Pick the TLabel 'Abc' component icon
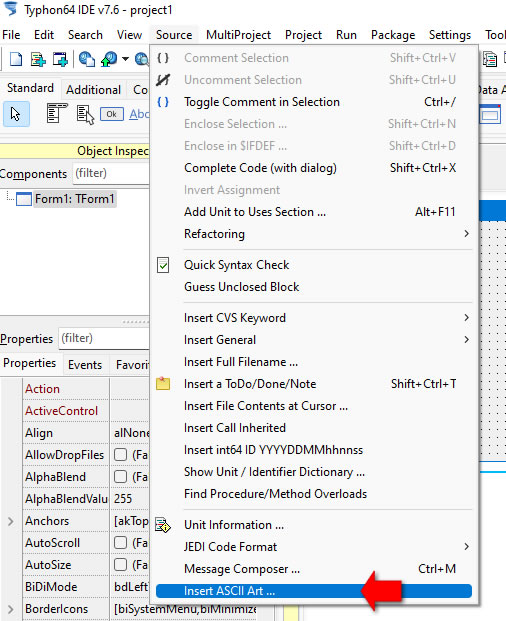The height and width of the screenshot is (621, 506). pos(139,114)
